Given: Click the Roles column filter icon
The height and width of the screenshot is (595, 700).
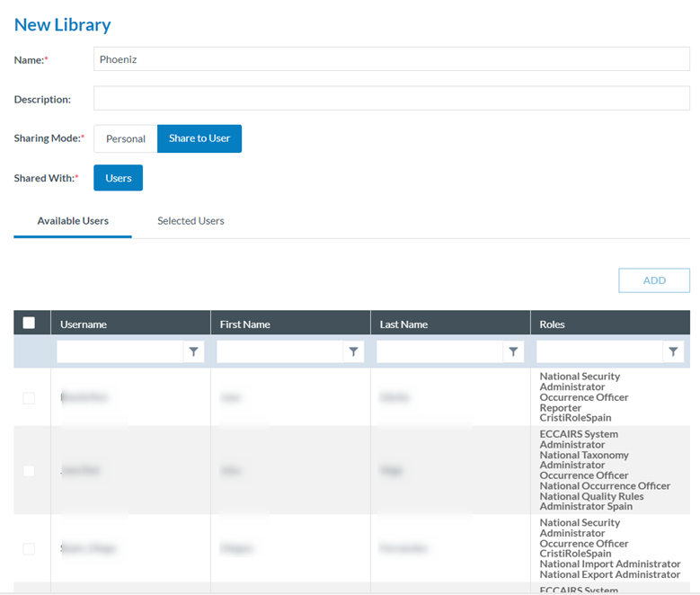Looking at the screenshot, I should point(673,352).
